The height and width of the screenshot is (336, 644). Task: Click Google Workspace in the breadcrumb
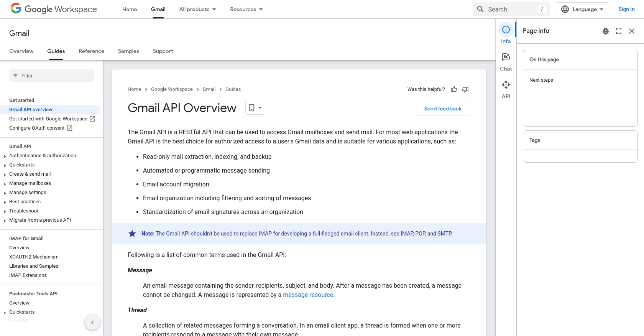coord(172,89)
